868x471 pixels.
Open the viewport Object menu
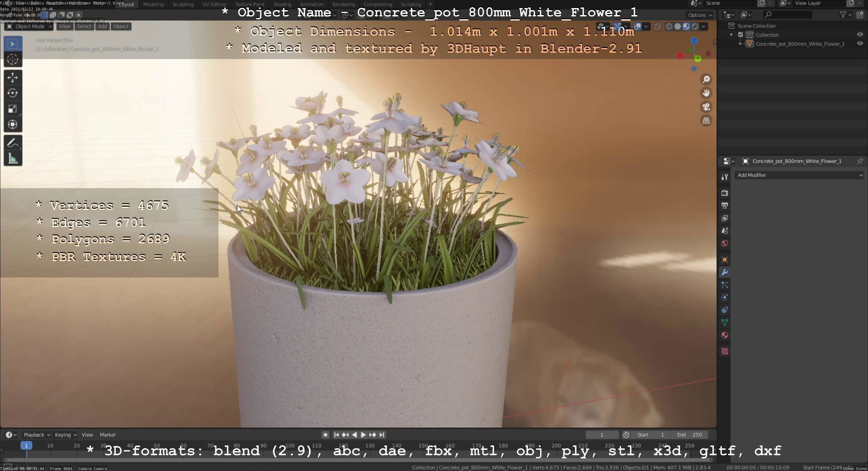121,26
